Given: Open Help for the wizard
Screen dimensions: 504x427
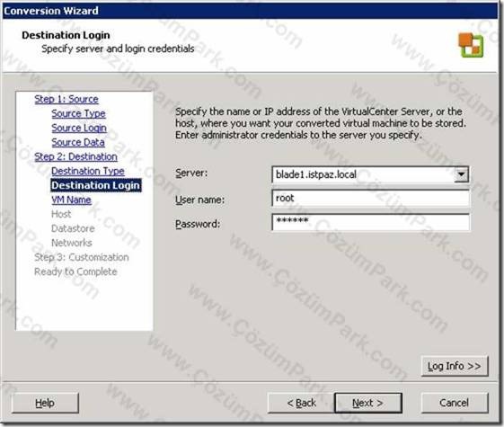Looking at the screenshot, I should tap(45, 403).
